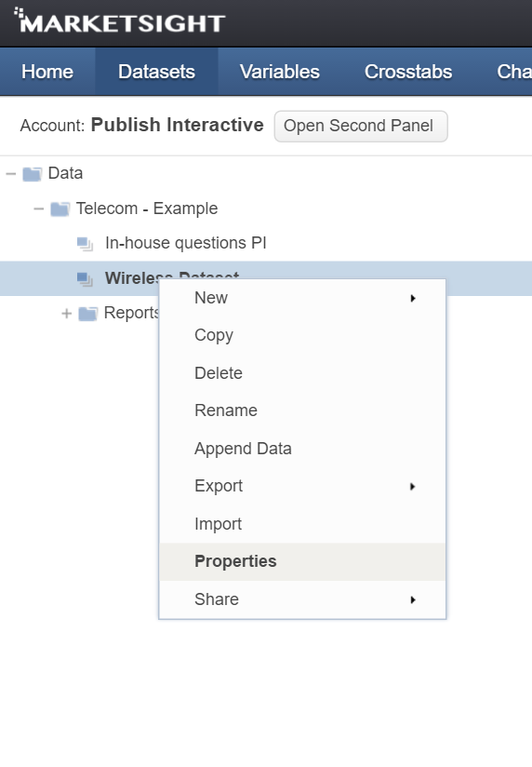Click the Telecom - Example folder icon
The height and width of the screenshot is (767, 532).
click(60, 209)
